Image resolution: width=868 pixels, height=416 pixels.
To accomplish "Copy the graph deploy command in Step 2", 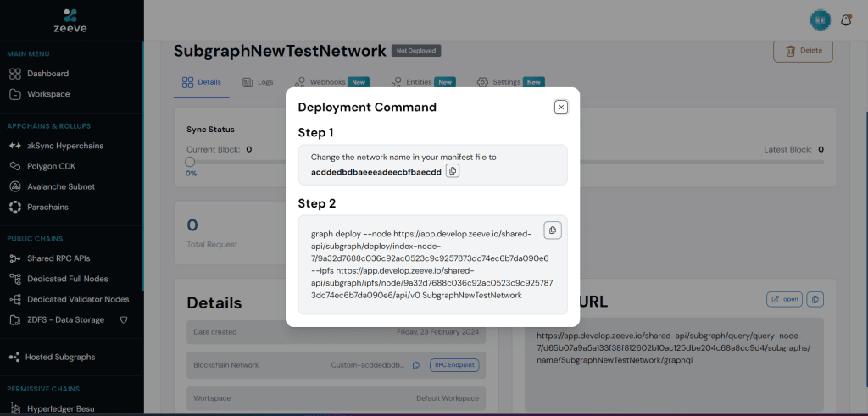I will 553,230.
